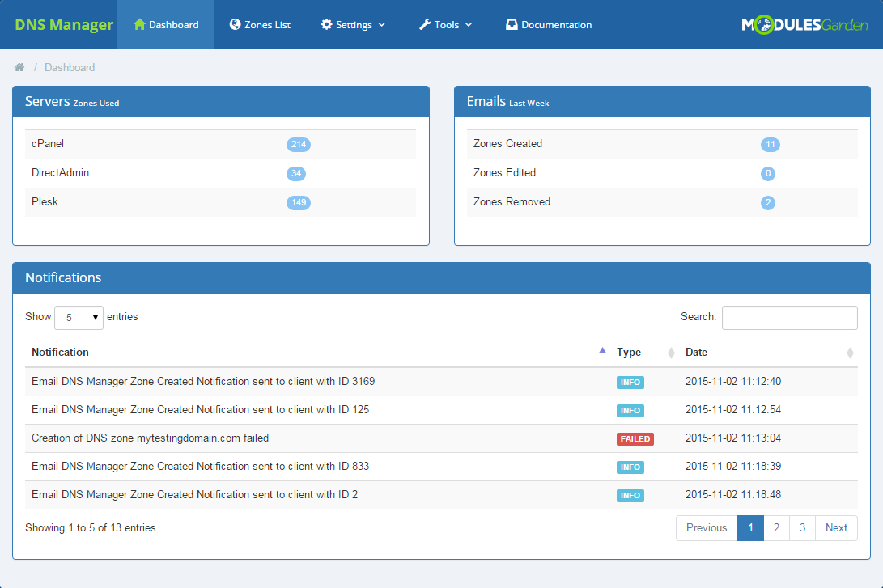Expand the Tools menu chevron
Image resolution: width=883 pixels, height=588 pixels.
(469, 25)
